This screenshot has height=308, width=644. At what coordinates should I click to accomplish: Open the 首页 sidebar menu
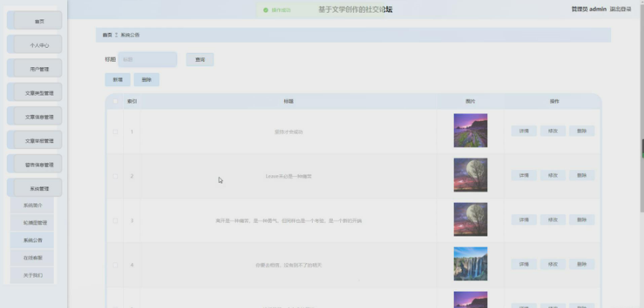pos(34,21)
